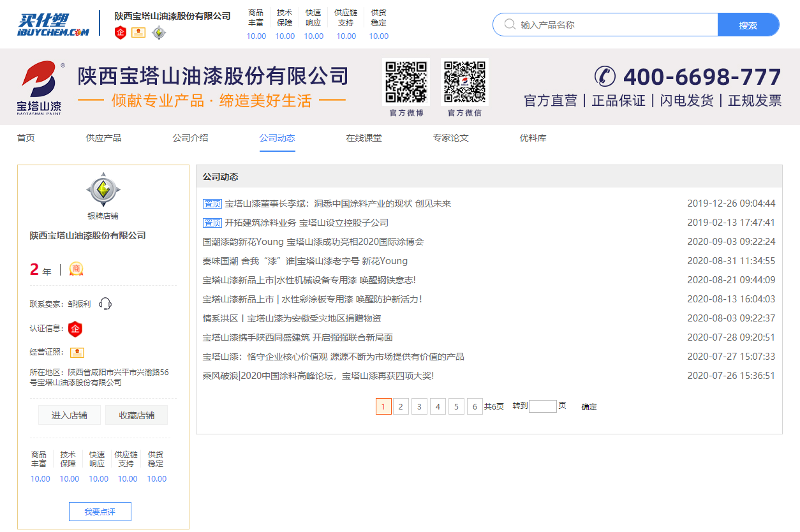
Task: Click the 确定 pagination confirm button
Action: click(589, 407)
